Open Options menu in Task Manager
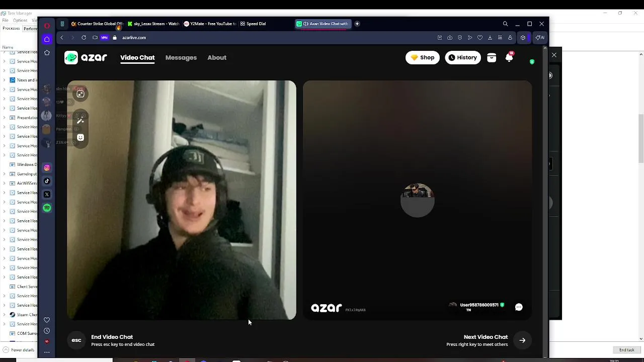This screenshot has width=644, height=362. tap(20, 21)
